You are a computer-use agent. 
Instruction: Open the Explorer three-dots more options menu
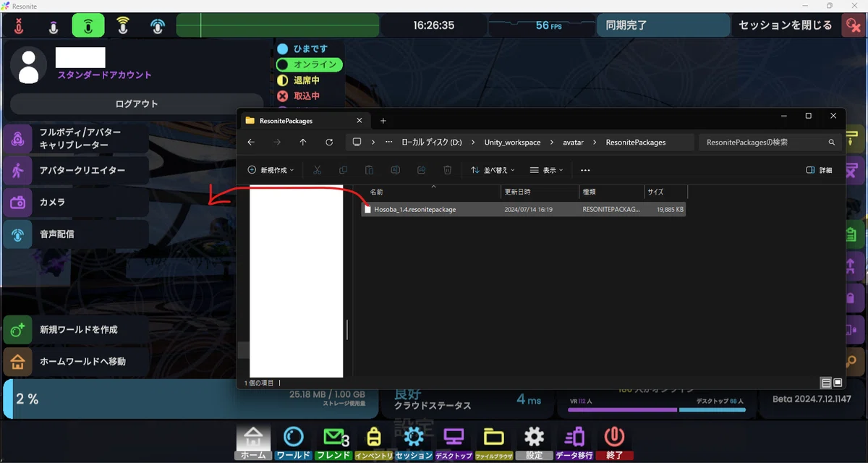585,170
